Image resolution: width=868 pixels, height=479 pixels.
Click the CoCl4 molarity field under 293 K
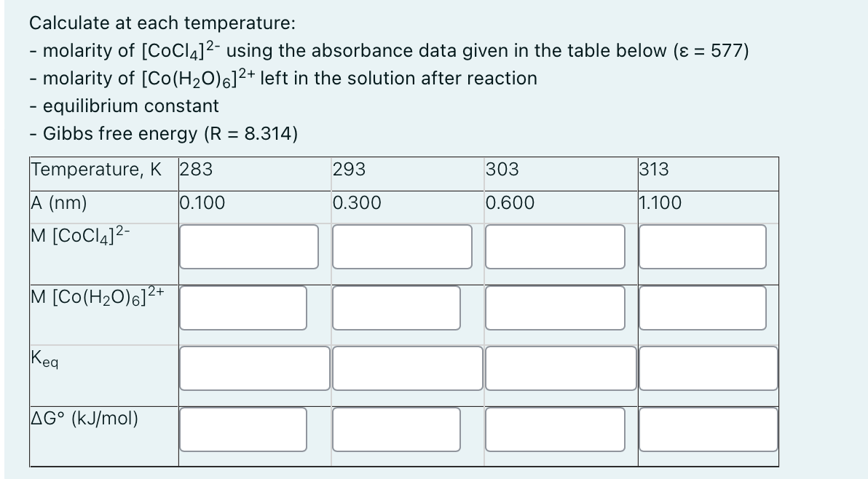[402, 248]
